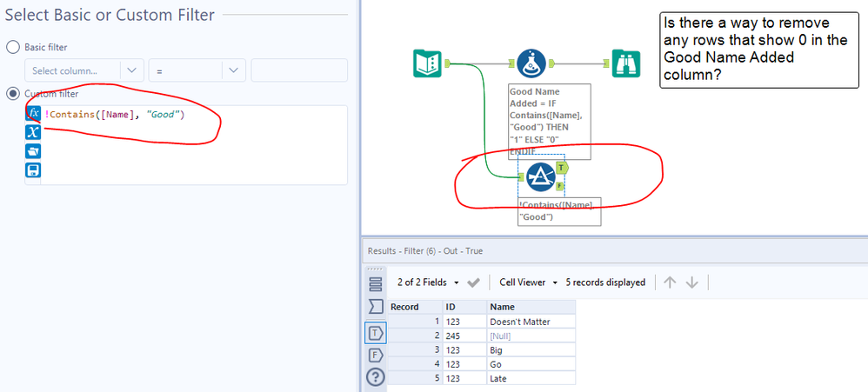Open the X columns and constants icon
Image resolution: width=868 pixels, height=392 pixels.
[x=33, y=131]
